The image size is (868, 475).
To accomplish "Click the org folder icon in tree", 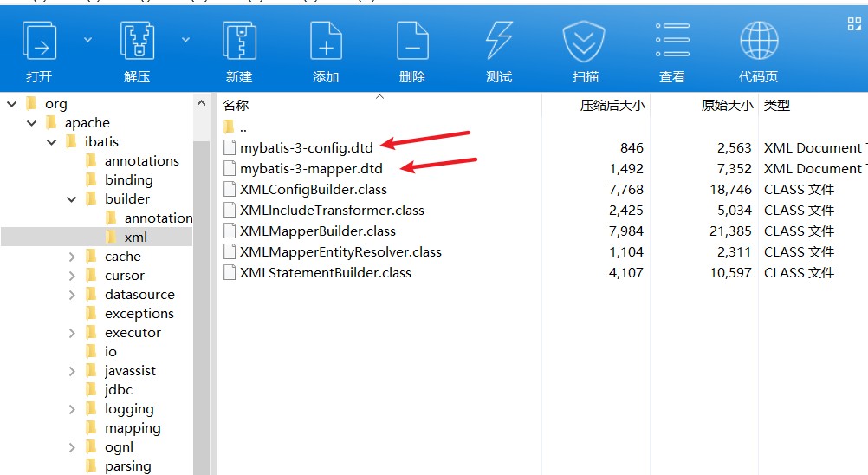I will [x=31, y=103].
